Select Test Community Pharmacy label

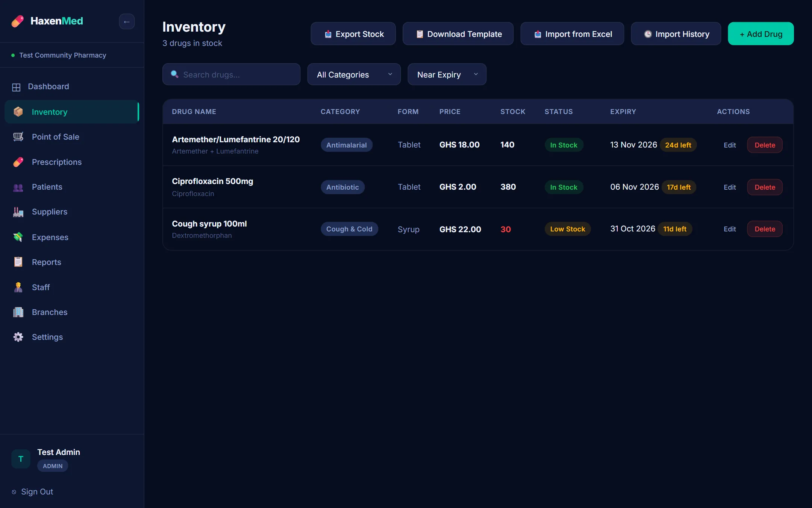63,55
